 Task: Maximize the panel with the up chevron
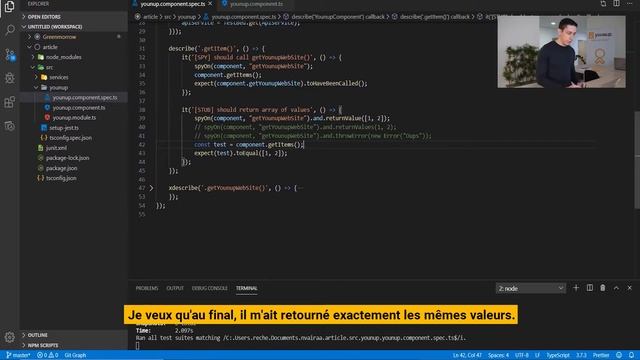[616, 288]
